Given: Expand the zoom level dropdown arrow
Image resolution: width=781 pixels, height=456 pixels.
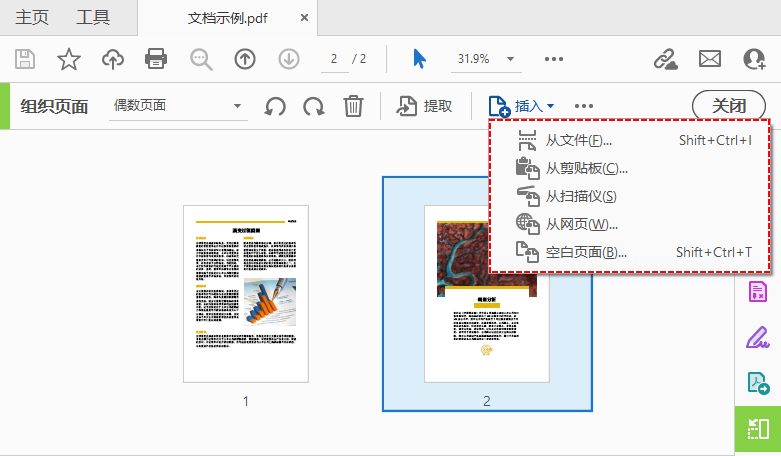Looking at the screenshot, I should (x=511, y=59).
